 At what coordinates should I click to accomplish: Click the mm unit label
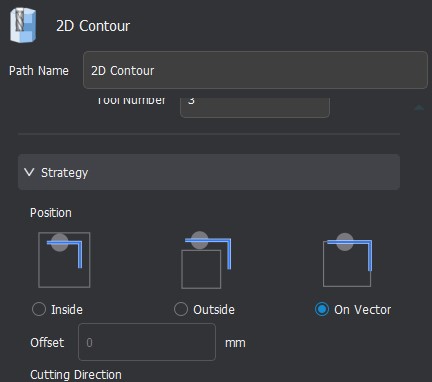click(x=235, y=343)
